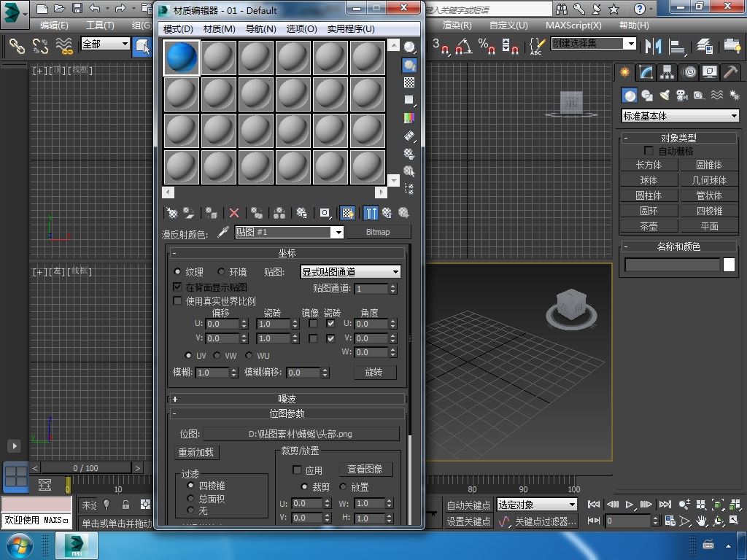The width and height of the screenshot is (747, 560).
Task: Open the Utilities hammer tab icon
Action: click(x=729, y=72)
